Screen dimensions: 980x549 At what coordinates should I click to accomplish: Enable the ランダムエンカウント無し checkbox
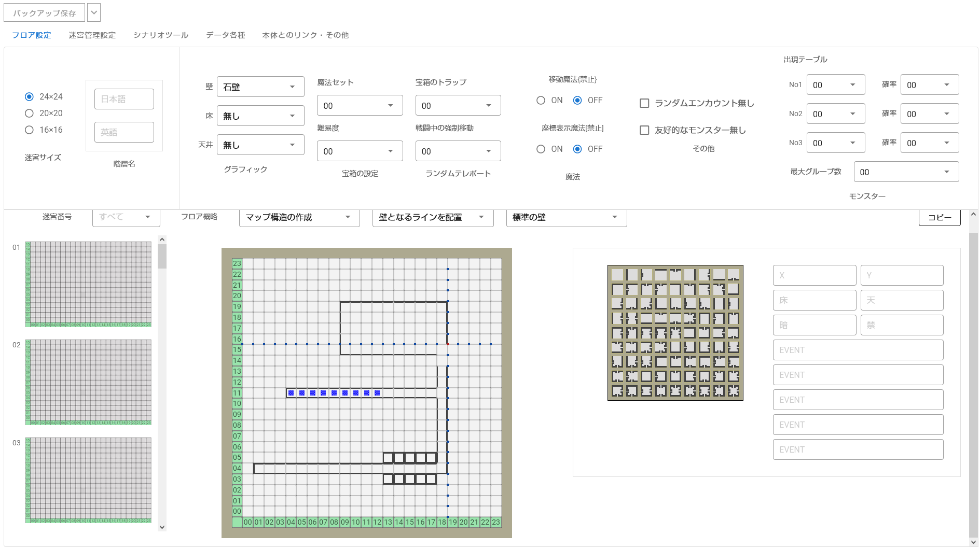point(644,103)
